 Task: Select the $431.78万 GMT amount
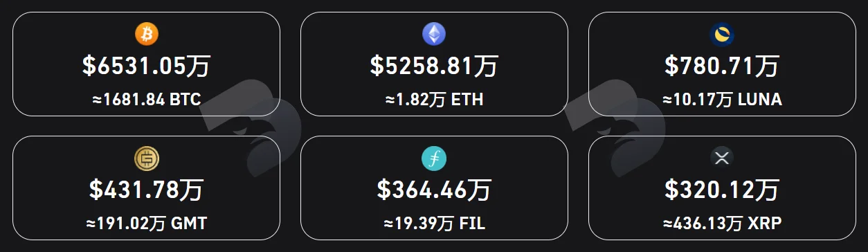click(147, 190)
